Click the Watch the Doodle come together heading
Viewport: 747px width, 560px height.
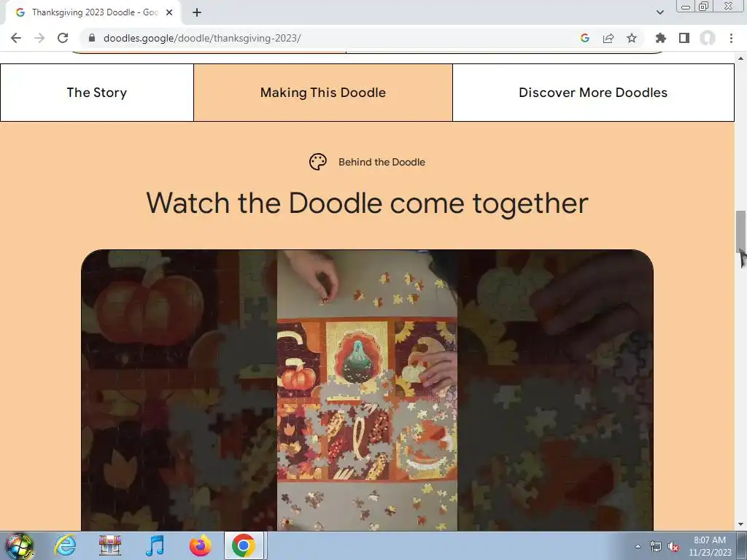coord(368,203)
